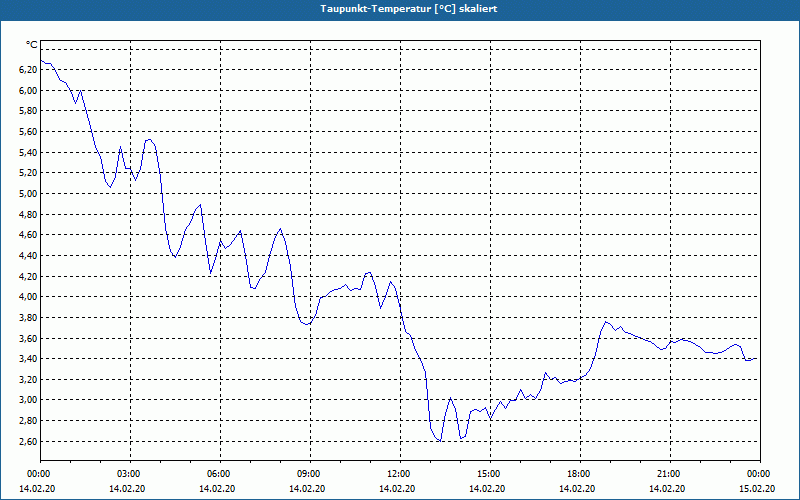The image size is (800, 500).
Task: Pick the '18:00' x-axis time
Action: click(x=580, y=474)
